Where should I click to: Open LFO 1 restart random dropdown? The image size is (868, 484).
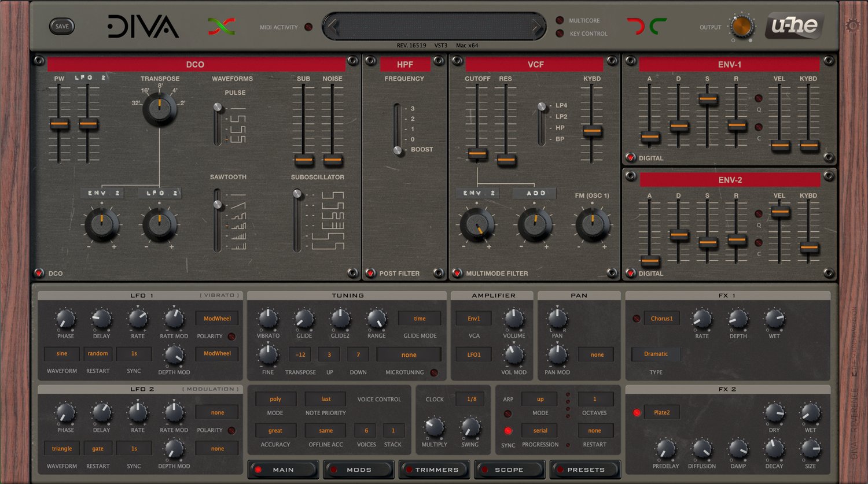coord(98,353)
